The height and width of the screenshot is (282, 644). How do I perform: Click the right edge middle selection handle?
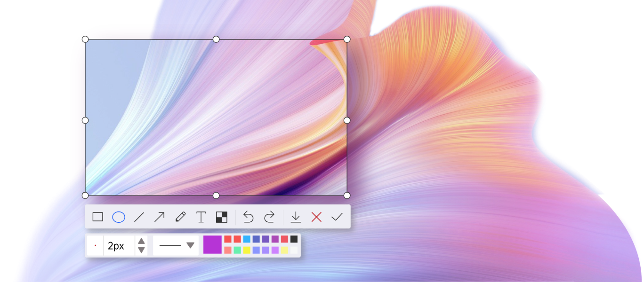point(347,120)
